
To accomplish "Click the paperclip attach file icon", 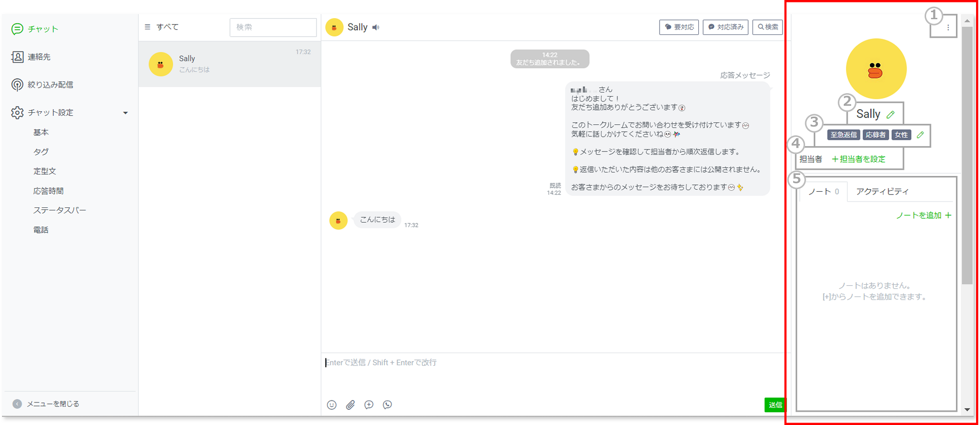I will click(x=350, y=405).
